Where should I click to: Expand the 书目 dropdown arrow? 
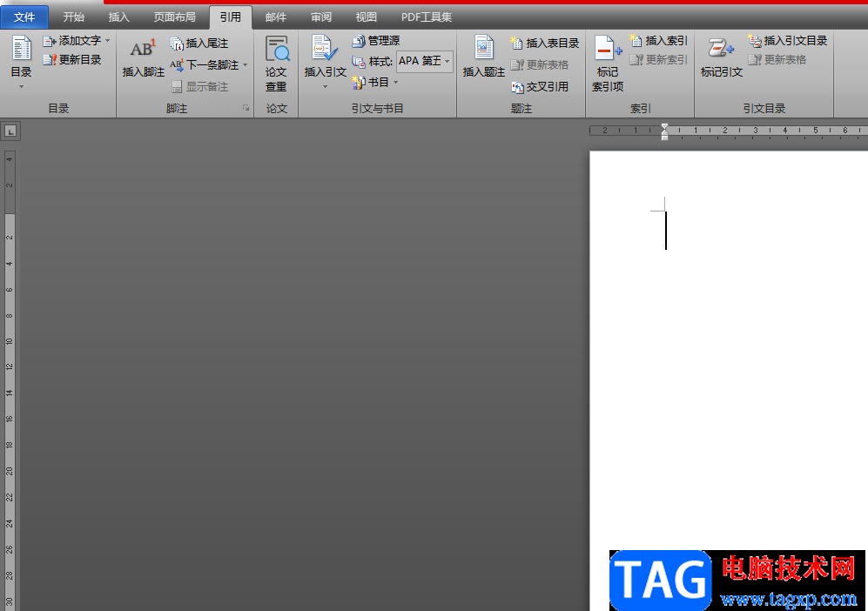tap(395, 83)
